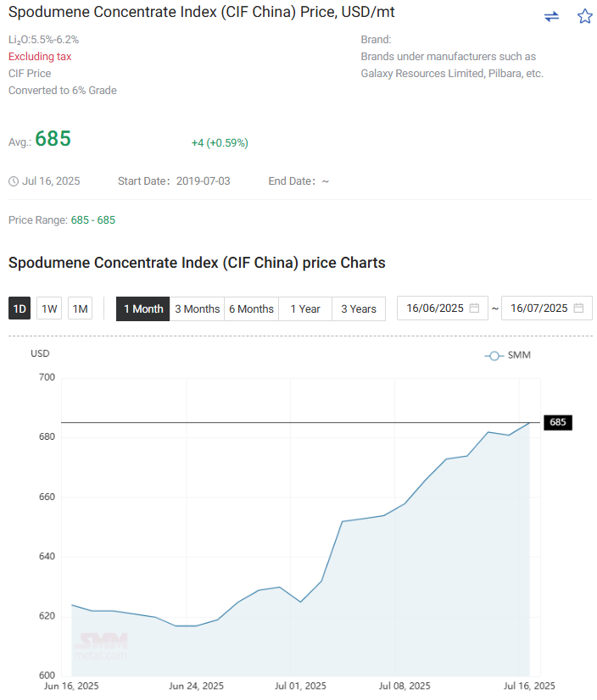
Task: Choose the 6 Months range
Action: click(x=251, y=309)
